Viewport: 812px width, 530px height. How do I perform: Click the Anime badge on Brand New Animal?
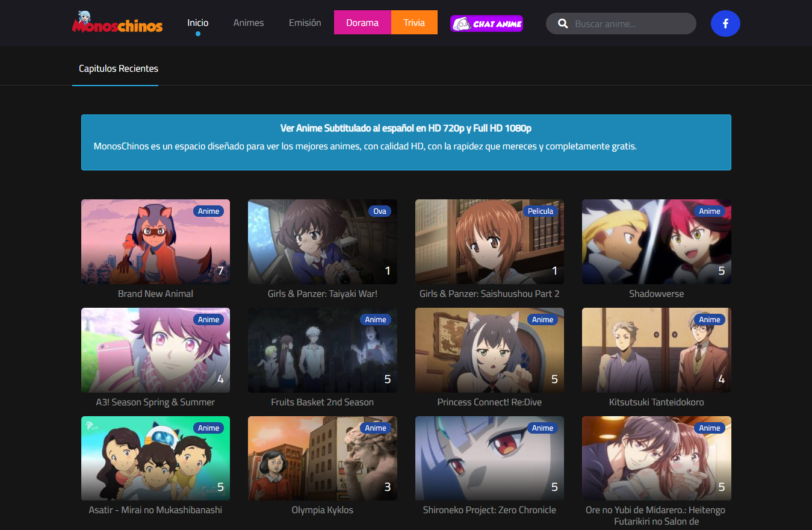(209, 211)
